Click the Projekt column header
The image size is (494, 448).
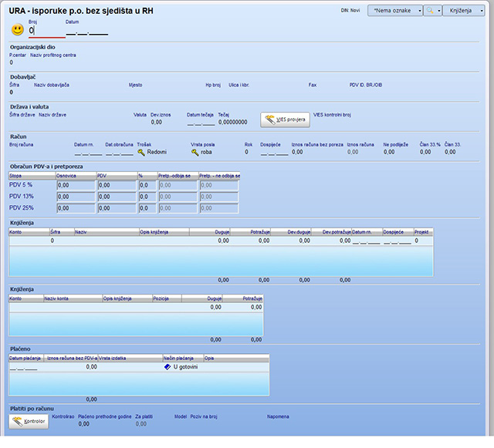point(424,232)
